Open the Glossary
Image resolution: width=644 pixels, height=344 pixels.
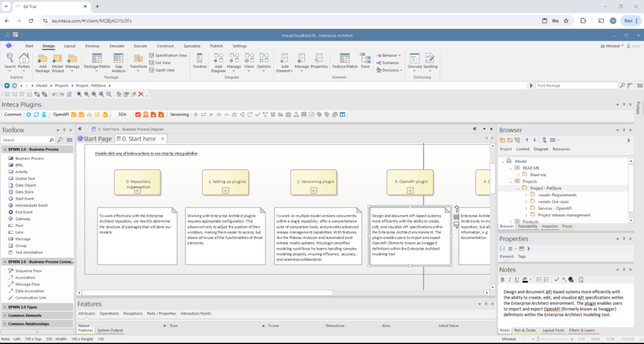[414, 61]
